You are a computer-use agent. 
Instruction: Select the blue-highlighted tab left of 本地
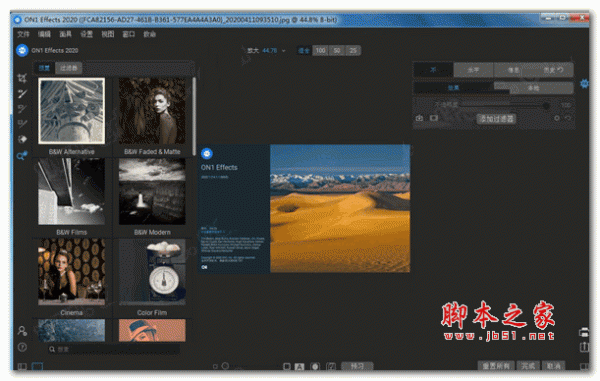point(453,88)
